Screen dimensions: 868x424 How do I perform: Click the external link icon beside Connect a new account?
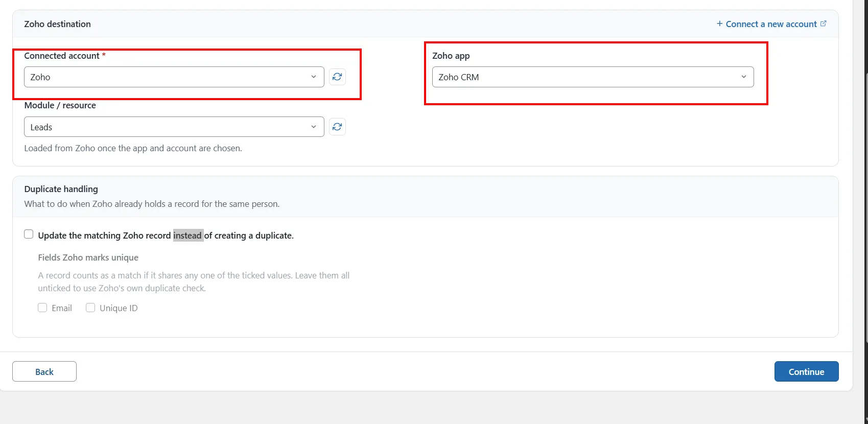[823, 23]
